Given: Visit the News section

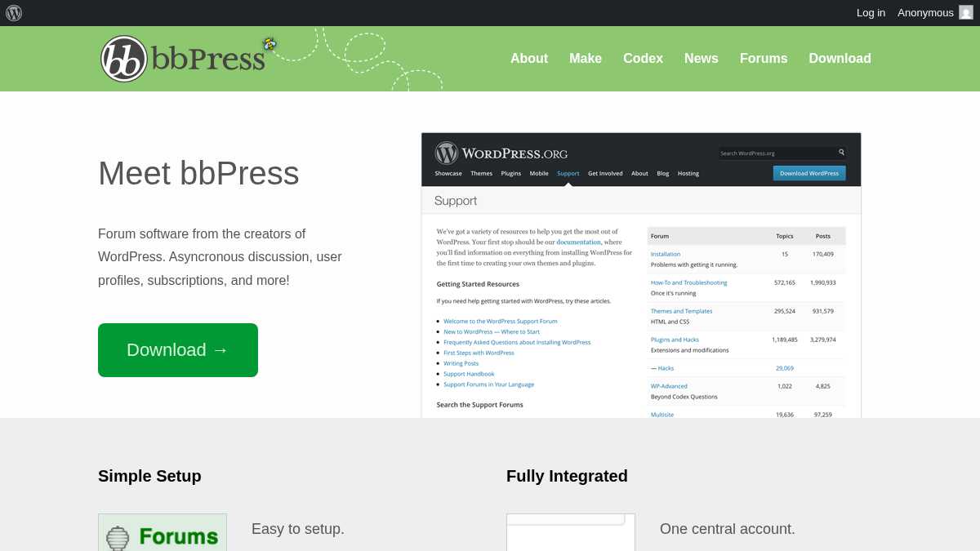Looking at the screenshot, I should (x=702, y=59).
